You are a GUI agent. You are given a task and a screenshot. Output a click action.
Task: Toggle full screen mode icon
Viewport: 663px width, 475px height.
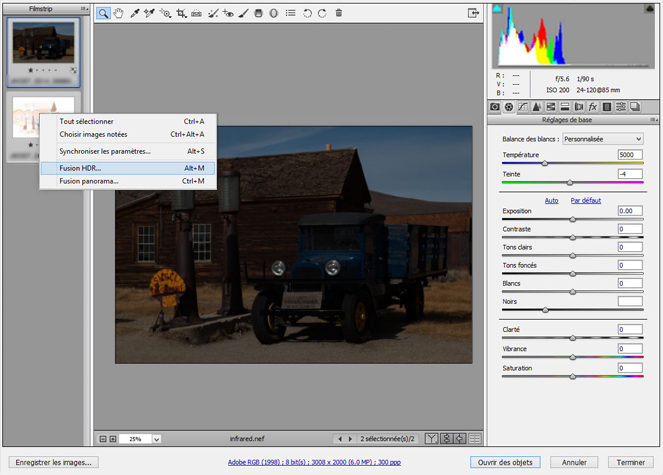[x=473, y=13]
